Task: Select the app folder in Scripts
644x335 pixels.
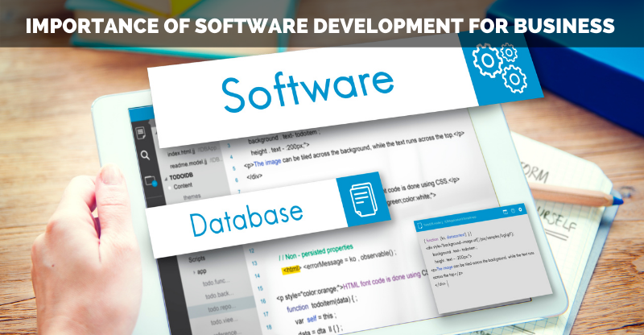Action: [x=202, y=271]
